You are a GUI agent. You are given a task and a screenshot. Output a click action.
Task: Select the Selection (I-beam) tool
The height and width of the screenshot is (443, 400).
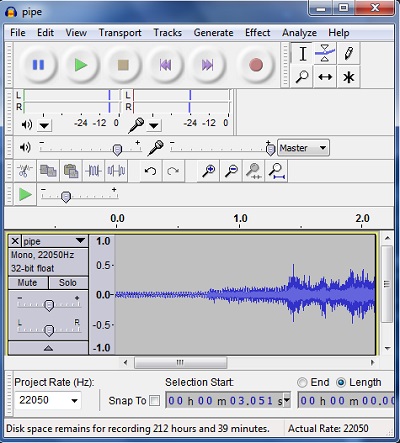pos(302,54)
